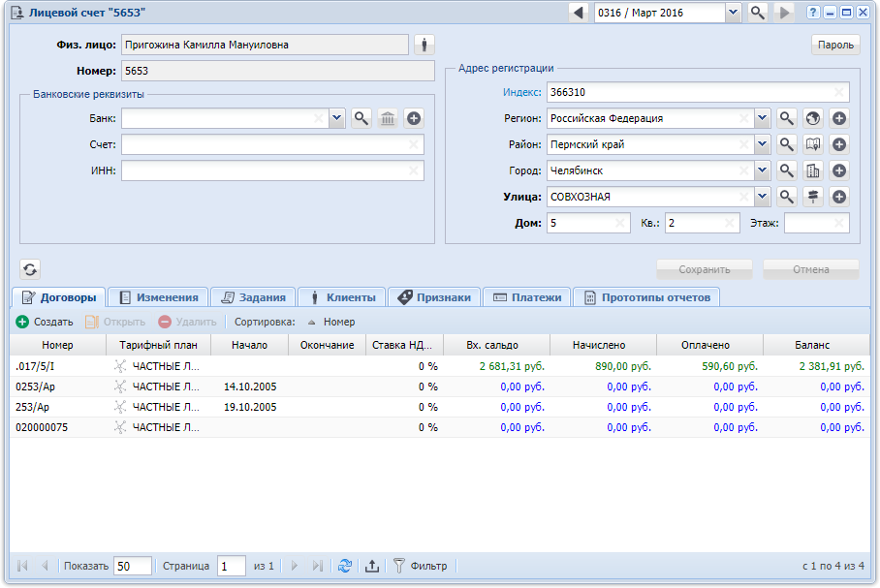Select contract row 0253/Ар
Image resolution: width=880 pixels, height=588 pixels.
[x=440, y=387]
